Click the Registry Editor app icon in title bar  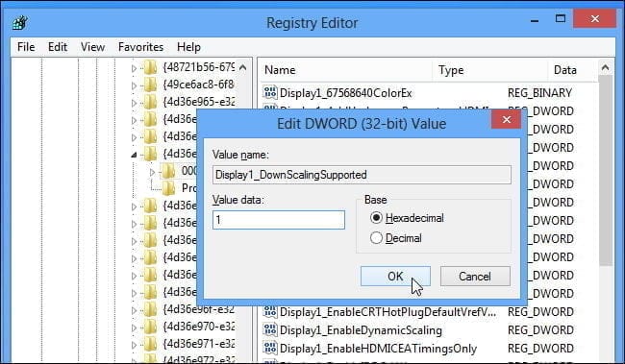pos(20,22)
